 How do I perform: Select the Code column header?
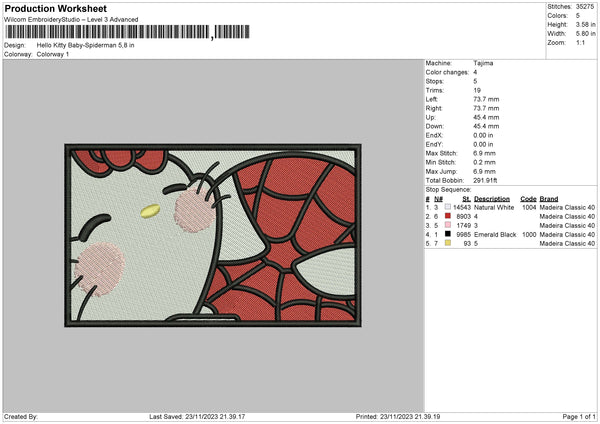528,198
